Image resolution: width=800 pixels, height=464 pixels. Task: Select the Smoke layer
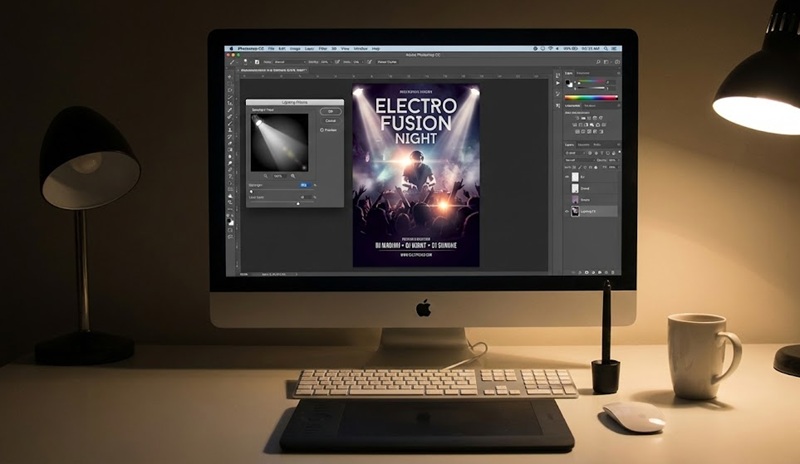[x=590, y=200]
